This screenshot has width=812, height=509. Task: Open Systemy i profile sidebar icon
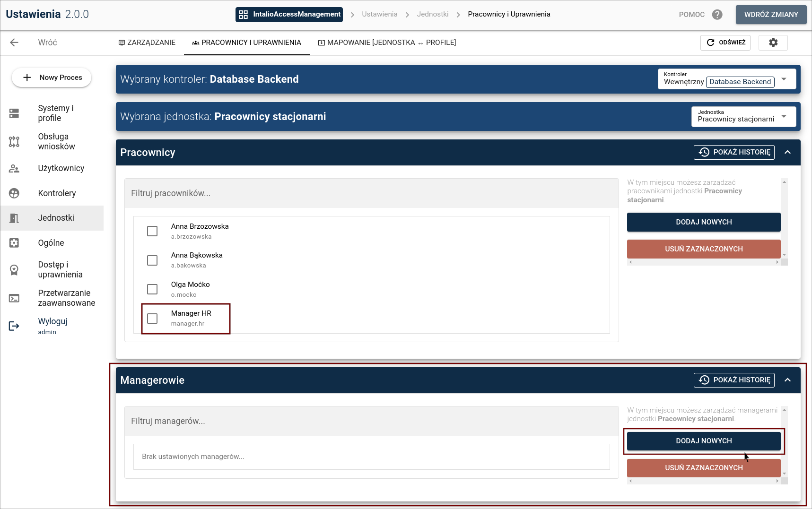[14, 113]
